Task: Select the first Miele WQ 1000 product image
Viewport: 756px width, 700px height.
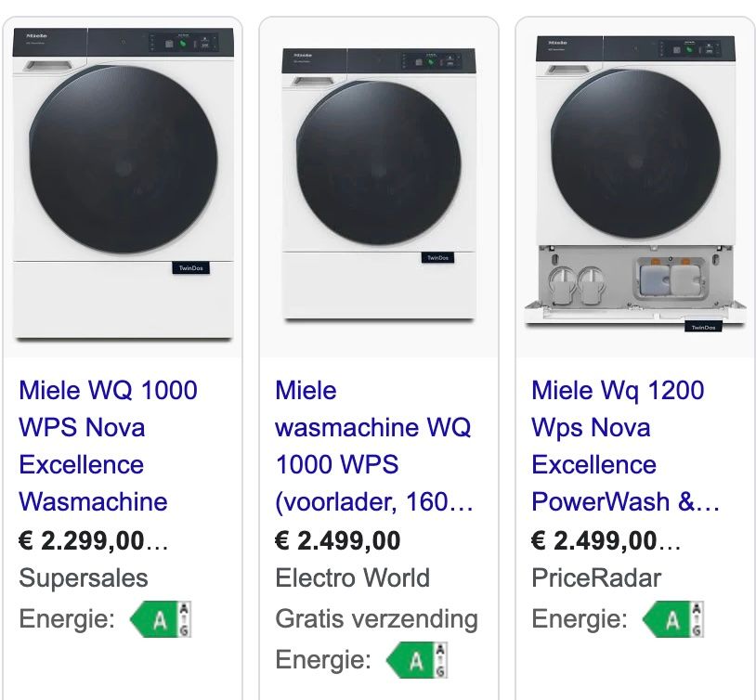Action: point(124,187)
